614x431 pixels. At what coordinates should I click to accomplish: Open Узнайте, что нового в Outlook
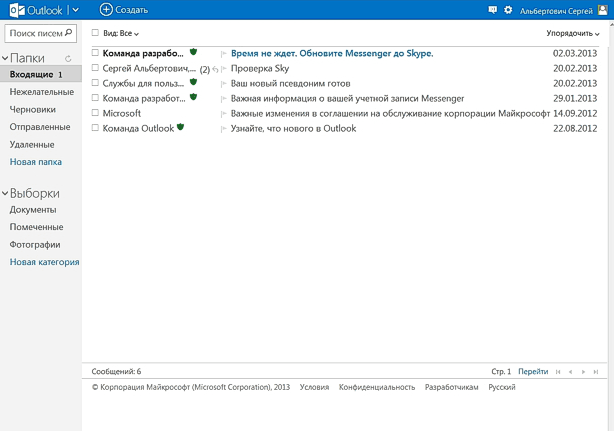[x=293, y=128]
